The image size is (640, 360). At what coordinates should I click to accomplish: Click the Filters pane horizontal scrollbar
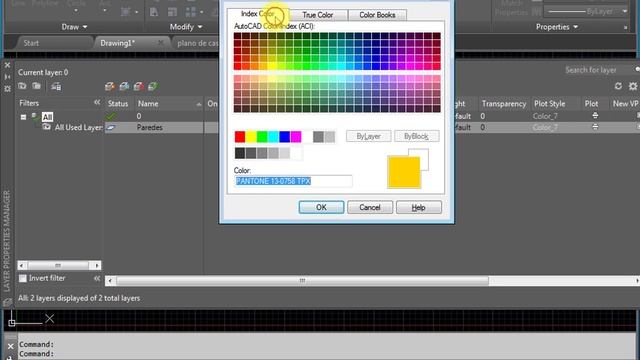point(59,266)
